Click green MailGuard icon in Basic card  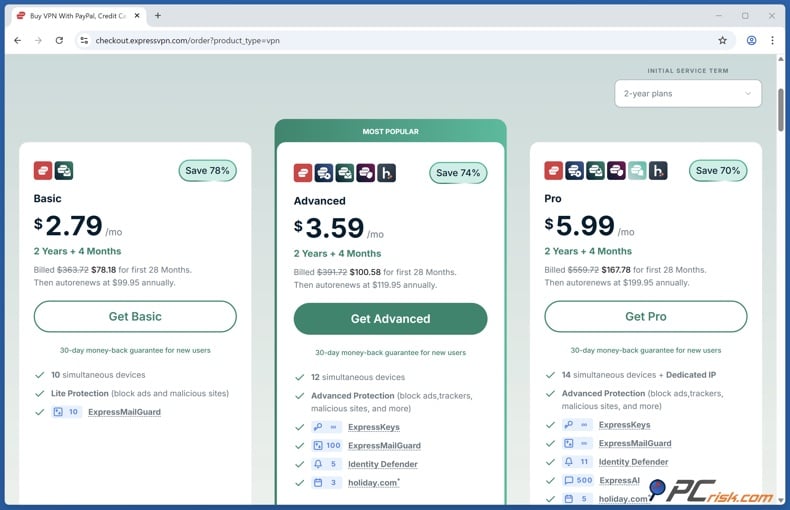[x=64, y=170]
